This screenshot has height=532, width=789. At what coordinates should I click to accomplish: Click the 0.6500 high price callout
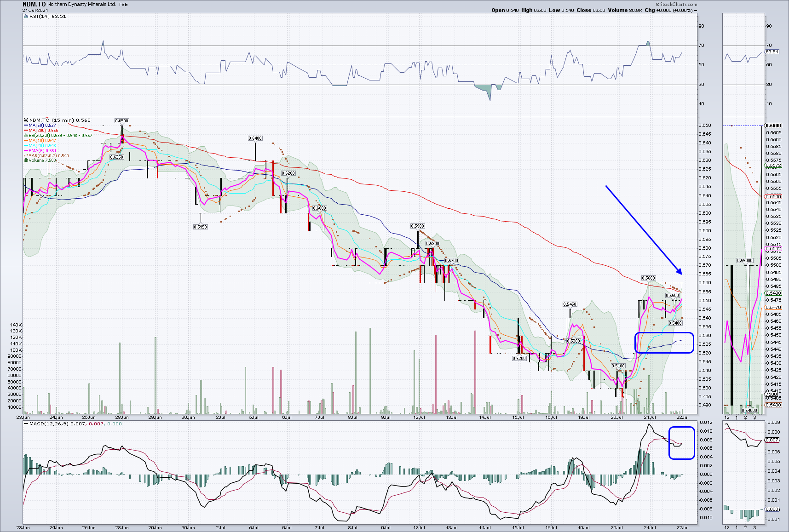121,121
